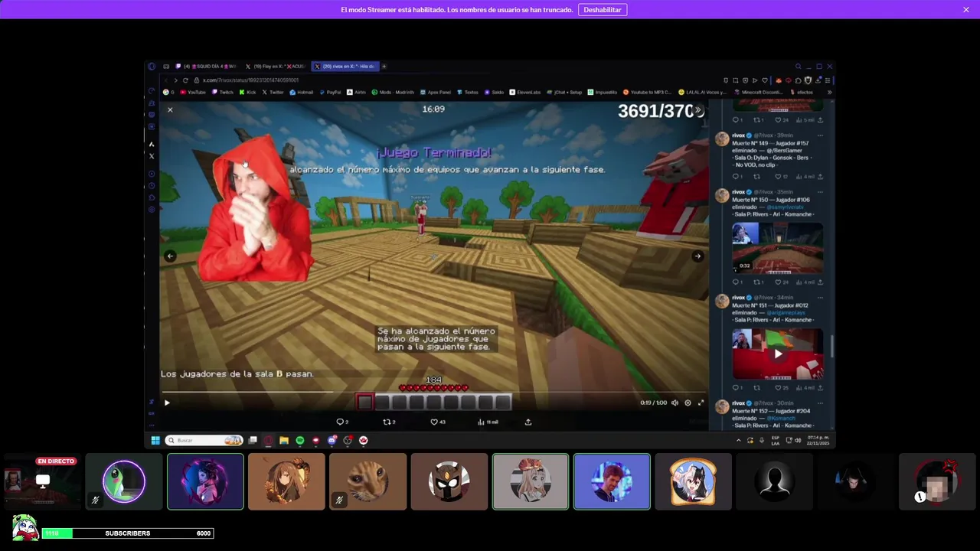Open the YouTube bookmark
The width and height of the screenshot is (980, 551).
[192, 93]
